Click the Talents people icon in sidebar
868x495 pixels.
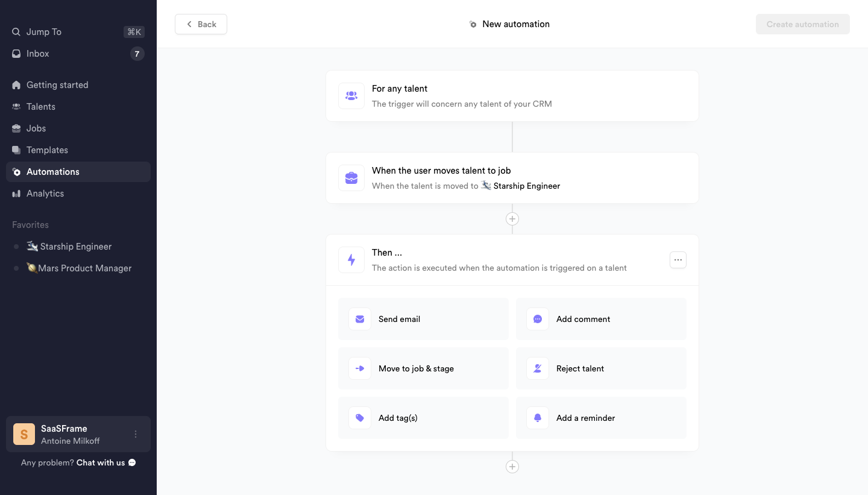[16, 107]
